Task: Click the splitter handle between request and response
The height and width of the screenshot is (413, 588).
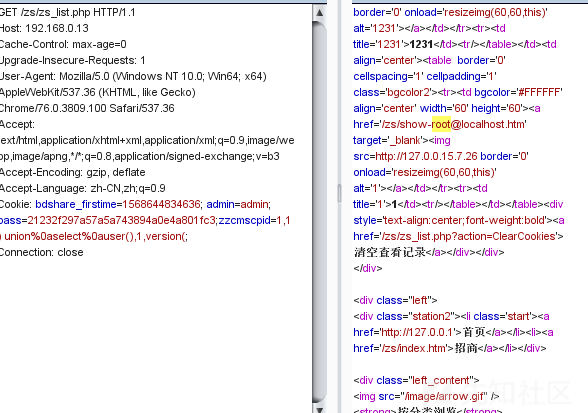Action: 339,193
